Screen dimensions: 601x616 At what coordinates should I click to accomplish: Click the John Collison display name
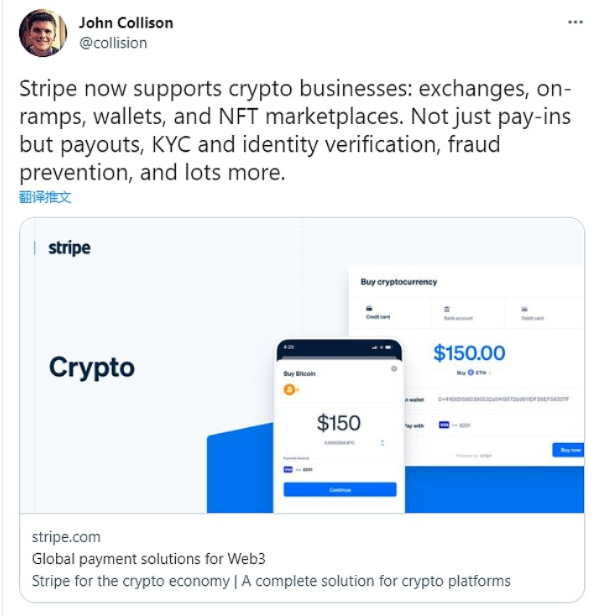tap(125, 22)
